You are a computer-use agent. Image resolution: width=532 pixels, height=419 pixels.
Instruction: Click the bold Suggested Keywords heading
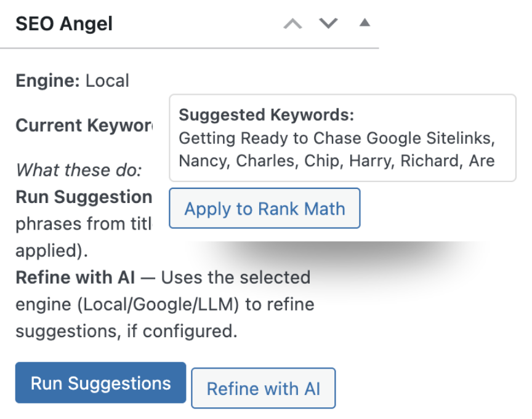point(266,115)
